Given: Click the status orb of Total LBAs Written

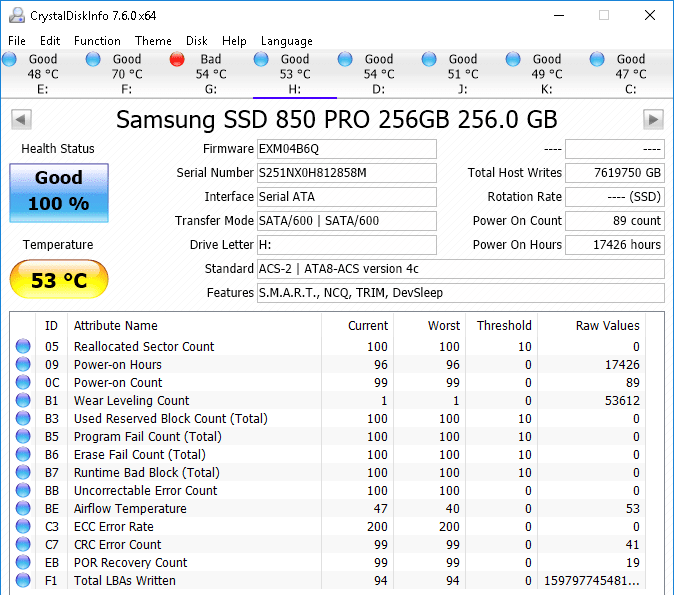Looking at the screenshot, I should (23, 580).
